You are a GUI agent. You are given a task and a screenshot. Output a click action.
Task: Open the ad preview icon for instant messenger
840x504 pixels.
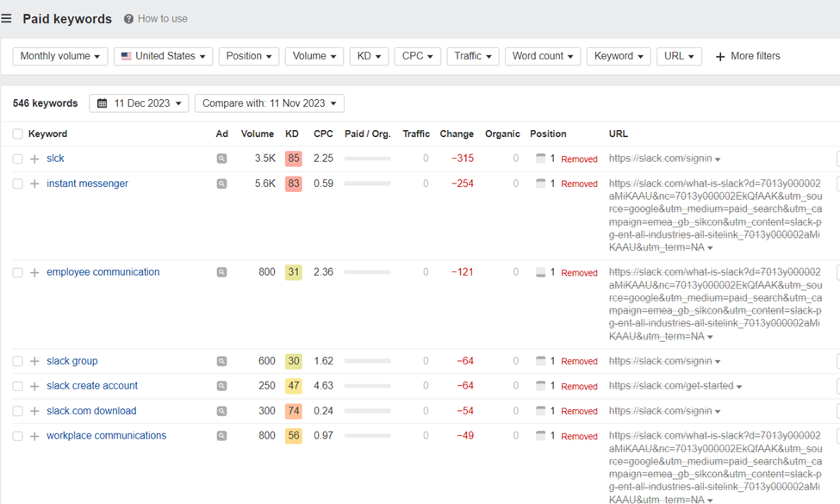pos(221,184)
